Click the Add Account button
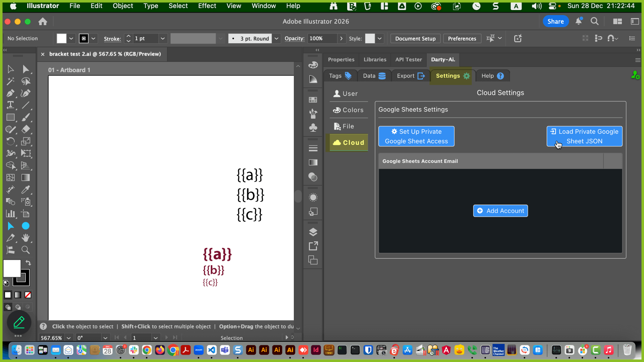The width and height of the screenshot is (644, 362). (x=500, y=211)
